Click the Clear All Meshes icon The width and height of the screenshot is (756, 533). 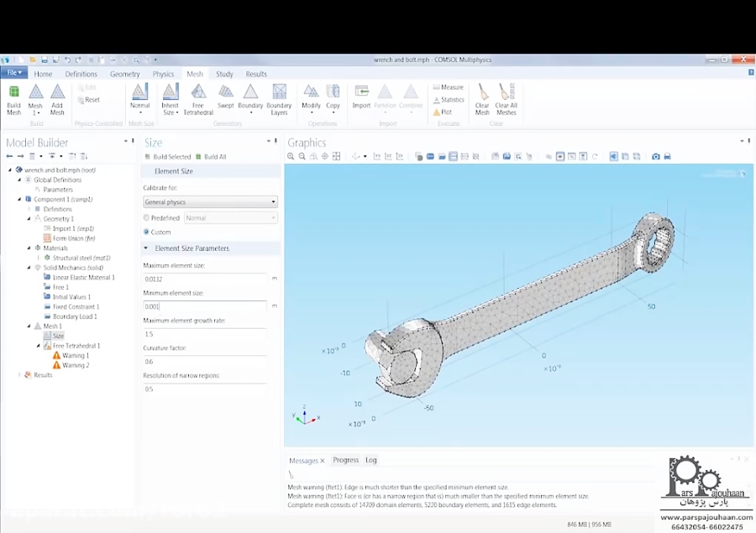pos(505,94)
